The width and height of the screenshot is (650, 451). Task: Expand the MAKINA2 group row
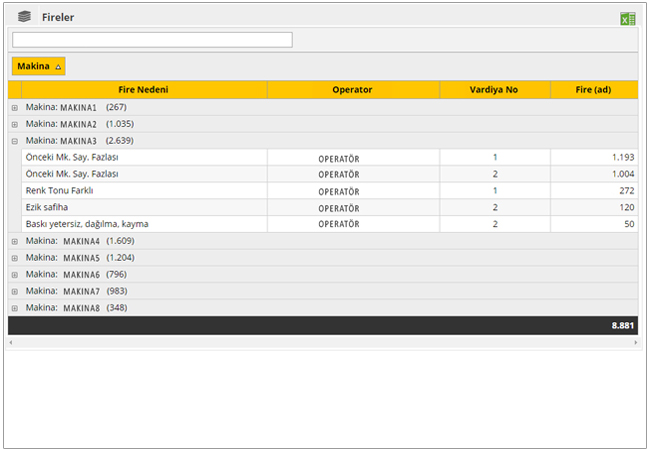[15, 124]
